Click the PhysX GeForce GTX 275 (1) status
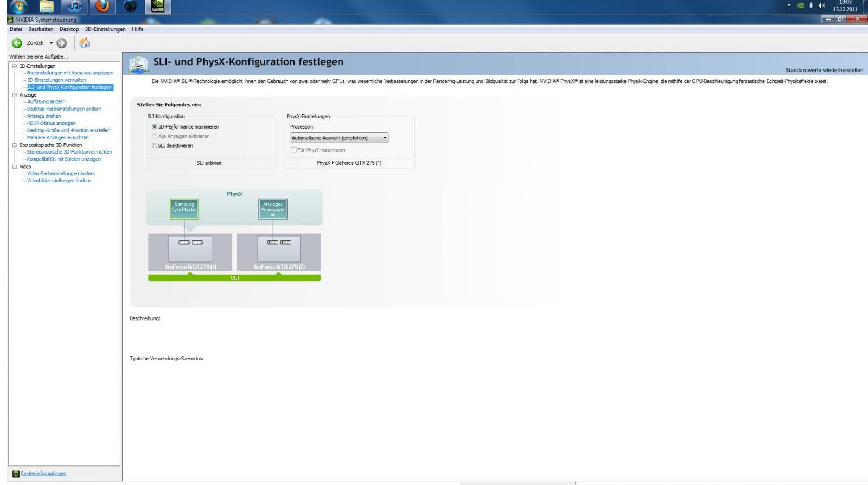 pyautogui.click(x=349, y=163)
